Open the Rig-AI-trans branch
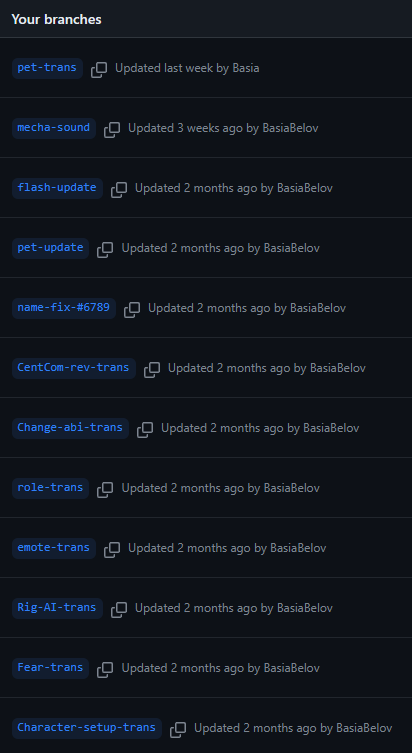Screen dimensions: 412x753 pyautogui.click(x=57, y=608)
